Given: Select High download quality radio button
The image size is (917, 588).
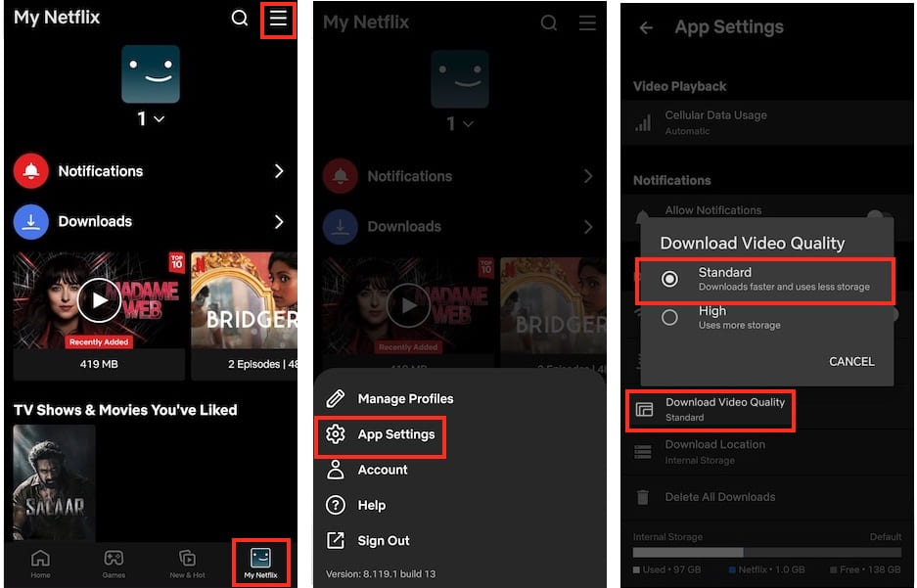Looking at the screenshot, I should click(669, 317).
